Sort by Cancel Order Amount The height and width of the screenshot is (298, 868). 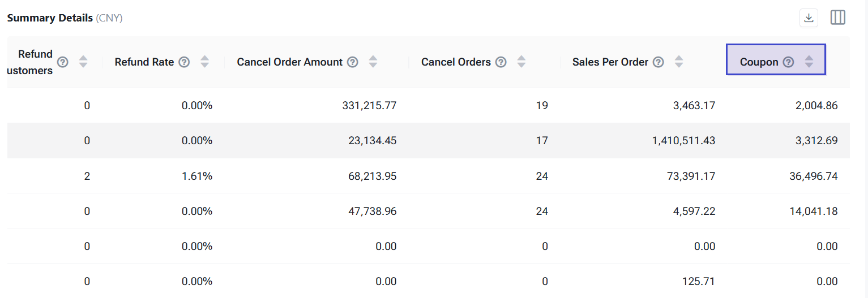point(373,62)
